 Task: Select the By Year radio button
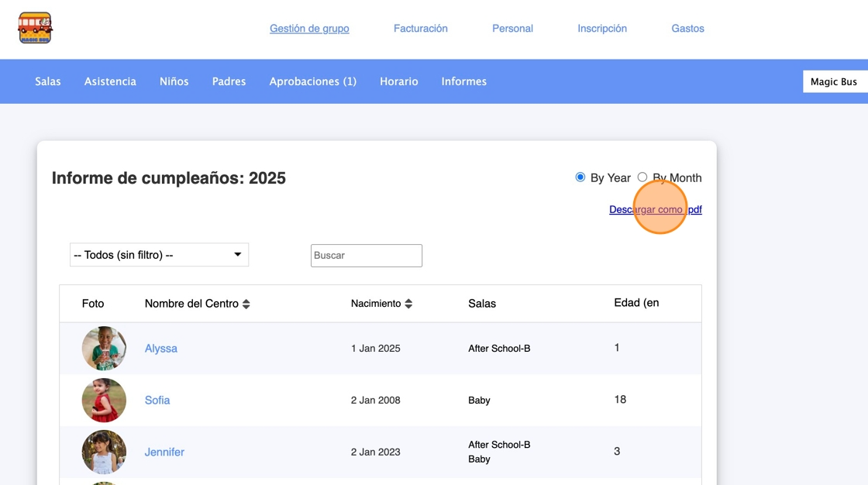click(580, 177)
